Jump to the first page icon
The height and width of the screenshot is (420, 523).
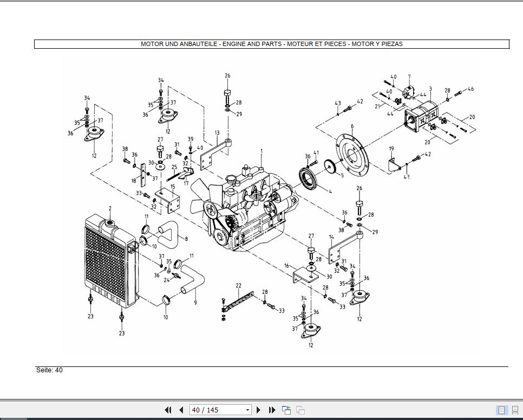168,410
